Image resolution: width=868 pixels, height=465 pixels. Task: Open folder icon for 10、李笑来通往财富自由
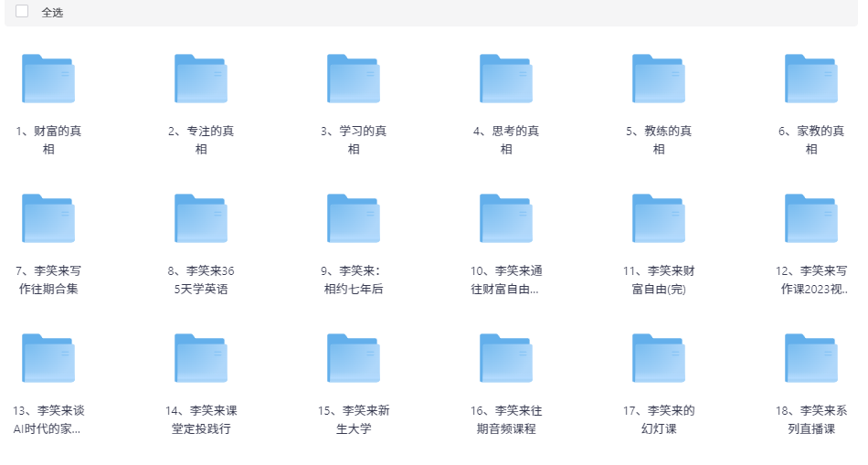point(506,218)
